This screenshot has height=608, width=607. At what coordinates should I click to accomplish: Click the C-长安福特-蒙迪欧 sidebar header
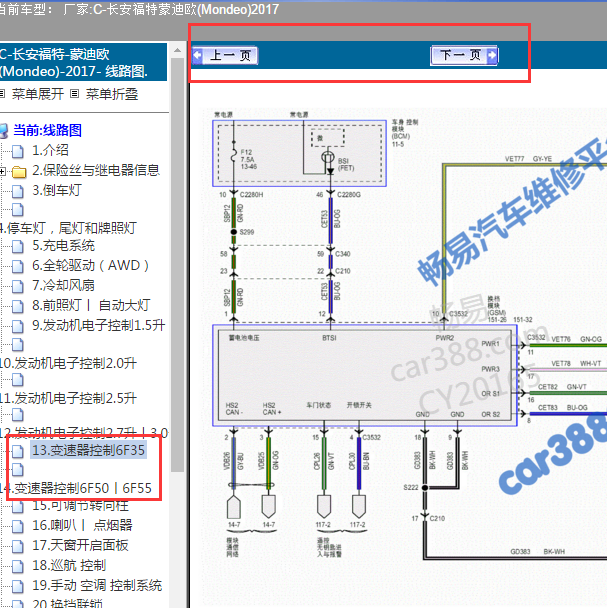(83, 62)
